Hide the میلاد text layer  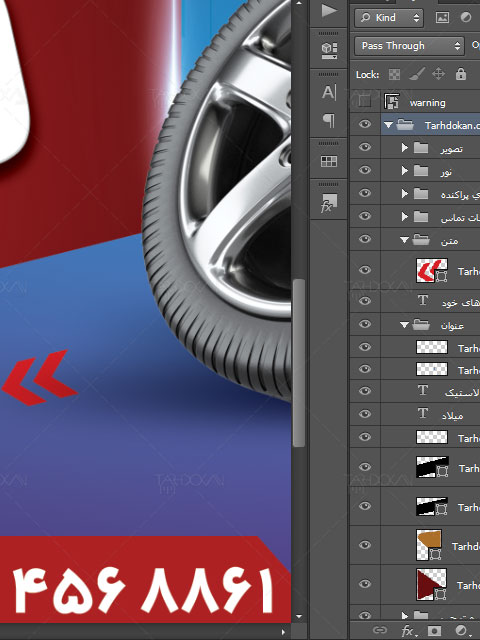point(365,413)
